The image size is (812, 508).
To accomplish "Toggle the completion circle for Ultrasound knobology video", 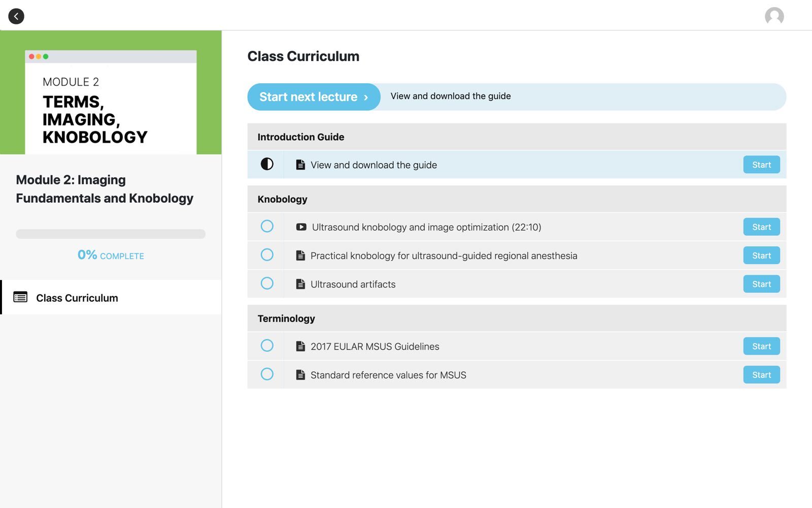I will 266,227.
